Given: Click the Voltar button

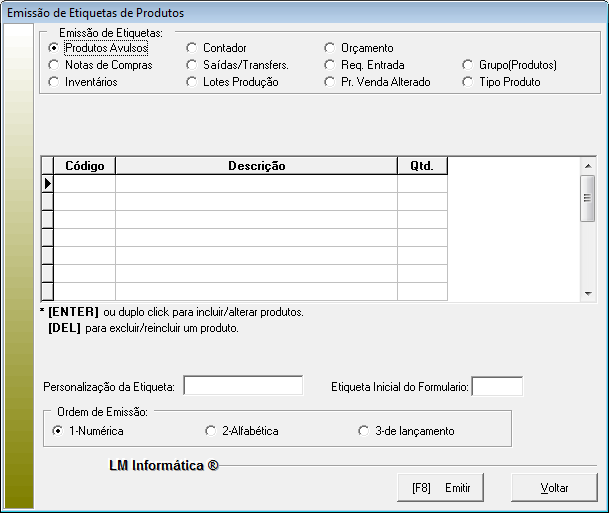Looking at the screenshot, I should click(x=554, y=488).
